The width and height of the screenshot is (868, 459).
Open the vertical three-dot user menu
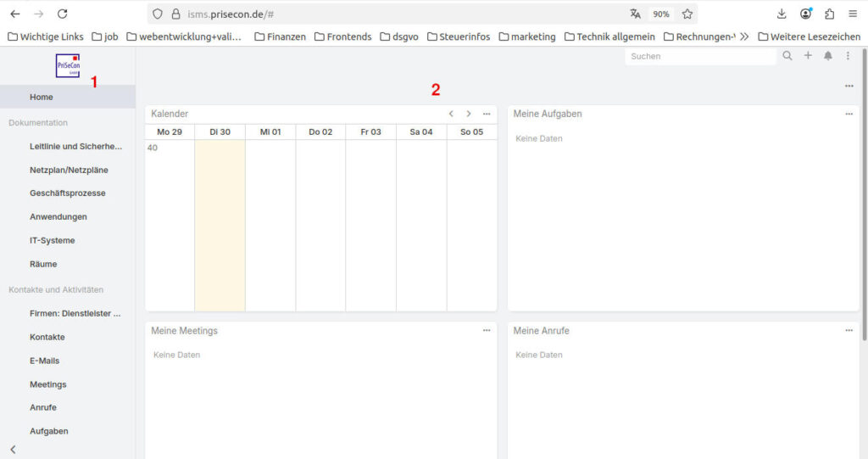[x=848, y=56]
